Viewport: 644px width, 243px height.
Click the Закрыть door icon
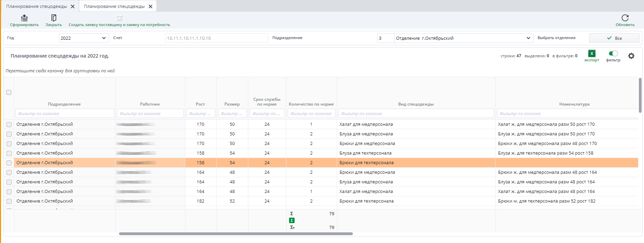pyautogui.click(x=53, y=18)
